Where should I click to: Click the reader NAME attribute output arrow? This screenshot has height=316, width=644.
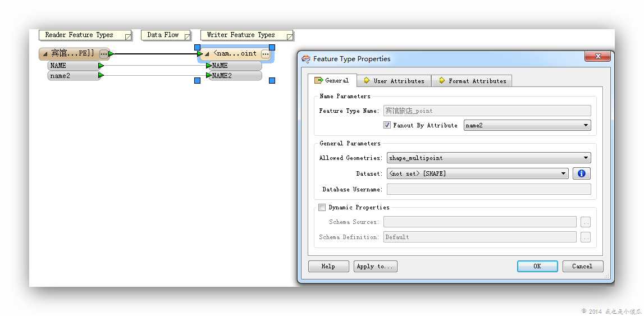(101, 65)
